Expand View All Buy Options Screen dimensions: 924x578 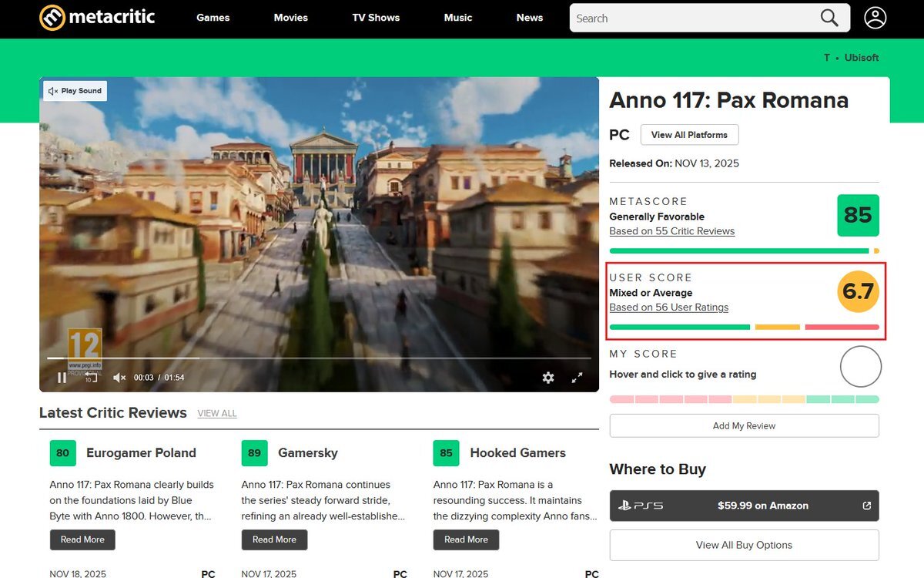pyautogui.click(x=744, y=545)
